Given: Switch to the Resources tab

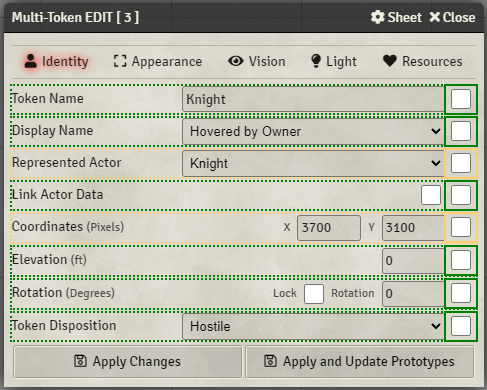Looking at the screenshot, I should [x=423, y=61].
